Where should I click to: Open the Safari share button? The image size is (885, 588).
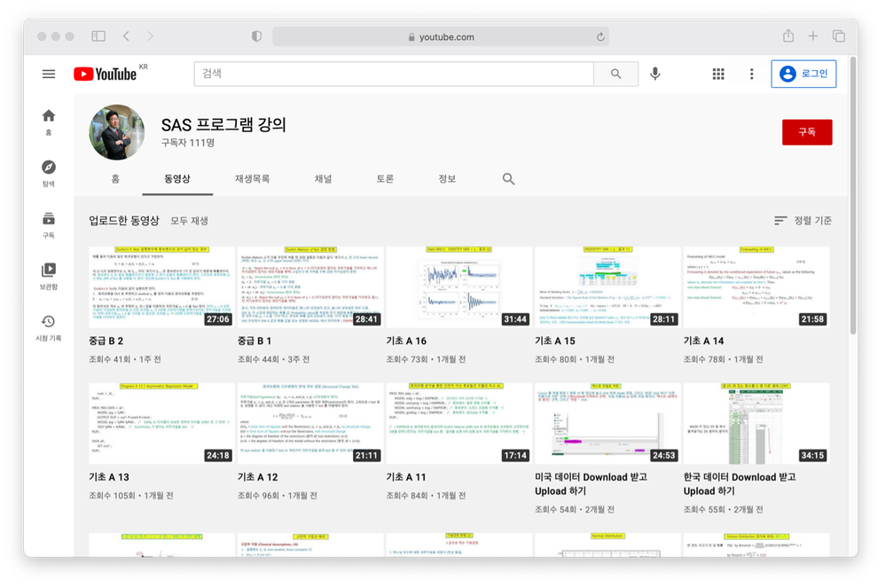788,35
